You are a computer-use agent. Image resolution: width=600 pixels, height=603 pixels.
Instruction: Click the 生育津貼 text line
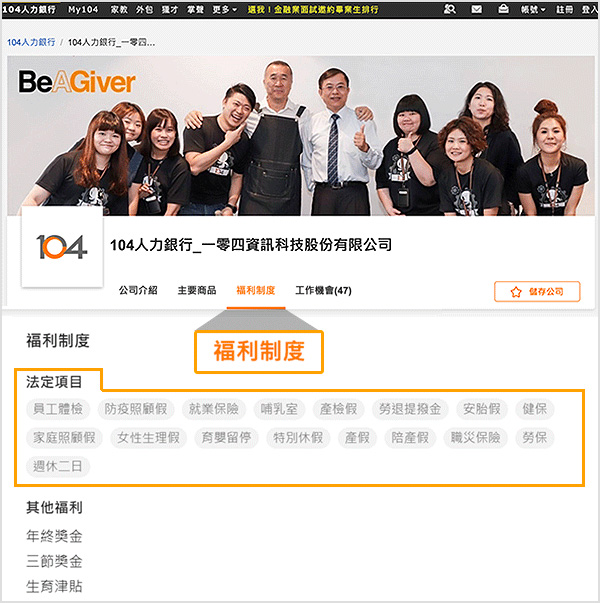tap(54, 587)
